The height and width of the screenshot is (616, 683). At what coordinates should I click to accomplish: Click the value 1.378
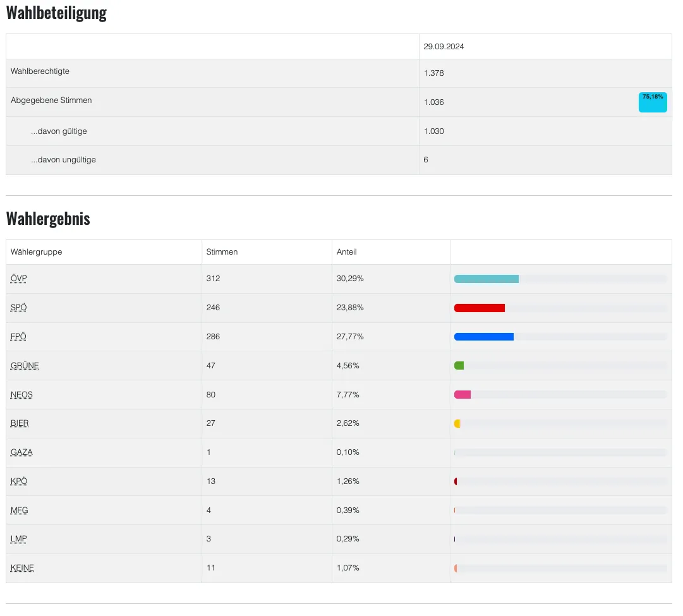(x=433, y=73)
